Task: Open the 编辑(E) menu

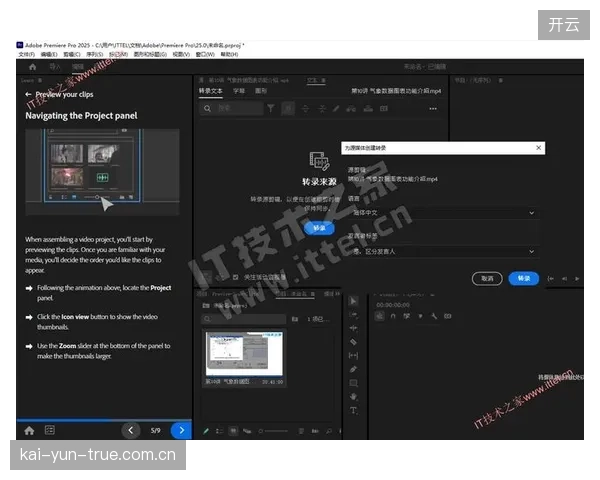Action: pyautogui.click(x=49, y=54)
